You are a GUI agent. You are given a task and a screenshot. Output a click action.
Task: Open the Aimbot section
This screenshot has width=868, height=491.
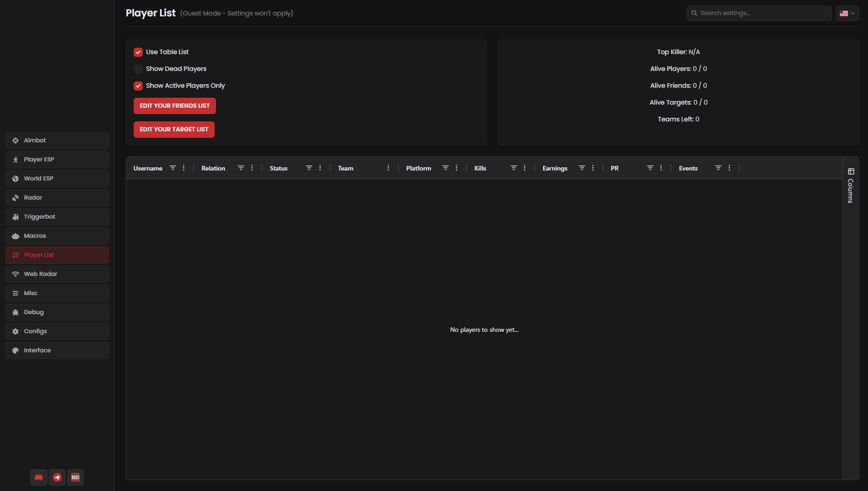point(57,140)
